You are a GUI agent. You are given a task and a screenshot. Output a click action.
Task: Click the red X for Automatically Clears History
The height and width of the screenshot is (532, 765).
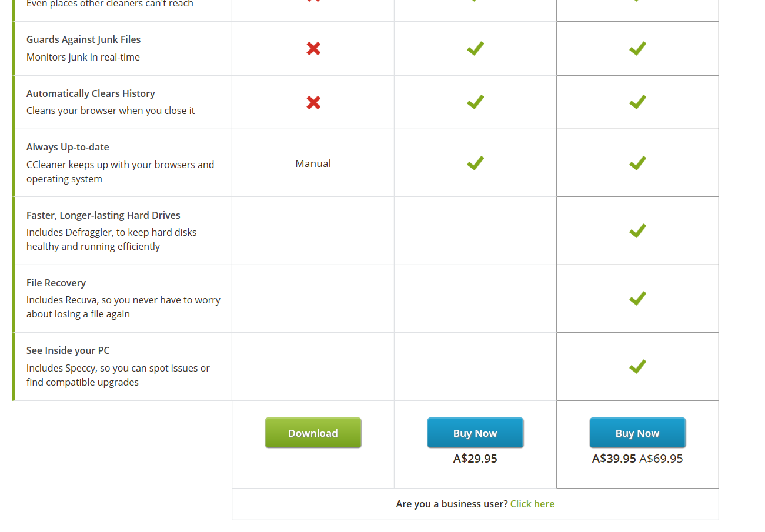[313, 103]
